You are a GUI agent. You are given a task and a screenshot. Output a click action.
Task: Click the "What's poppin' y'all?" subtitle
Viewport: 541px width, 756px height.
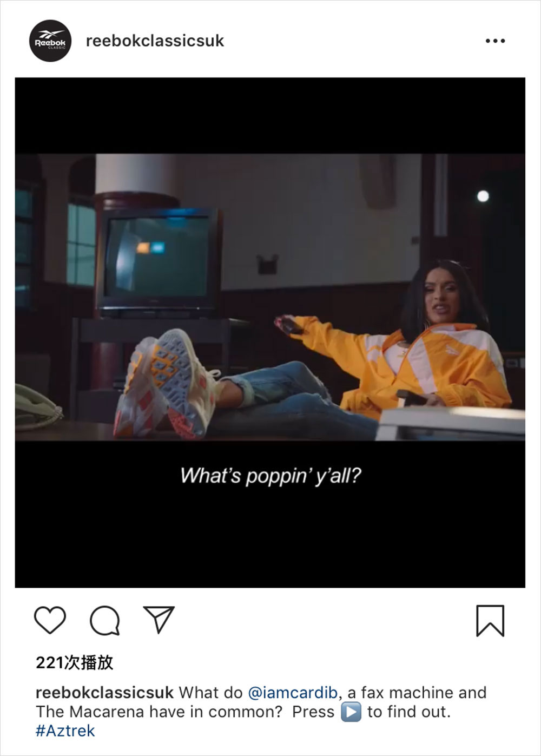pos(270,476)
